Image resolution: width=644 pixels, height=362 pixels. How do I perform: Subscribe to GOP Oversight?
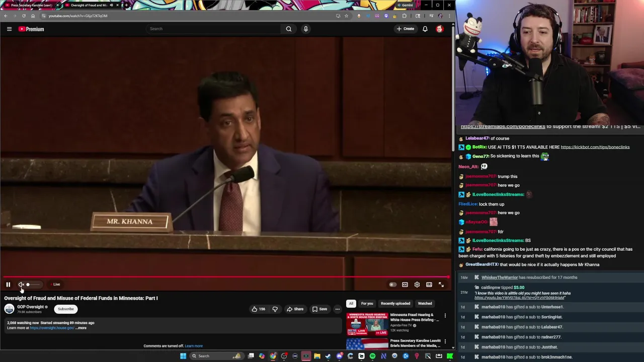point(65,309)
